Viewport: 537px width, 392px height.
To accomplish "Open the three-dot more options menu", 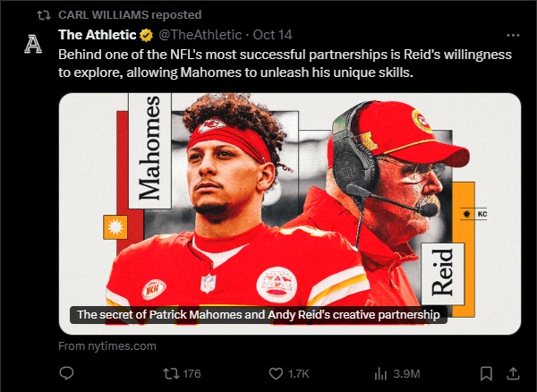I will 513,35.
